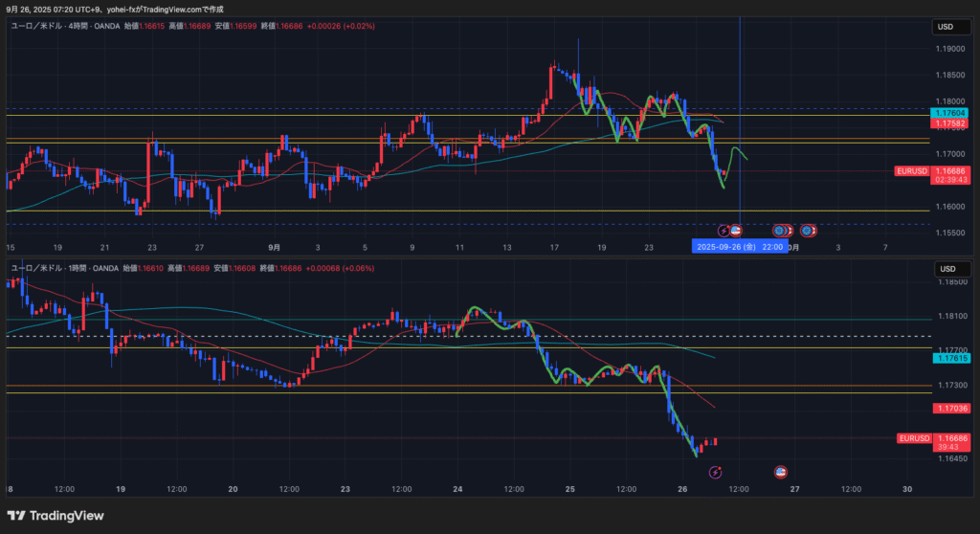
Task: Click the lightning bolt icon in the 1-hour chart
Action: (x=715, y=472)
